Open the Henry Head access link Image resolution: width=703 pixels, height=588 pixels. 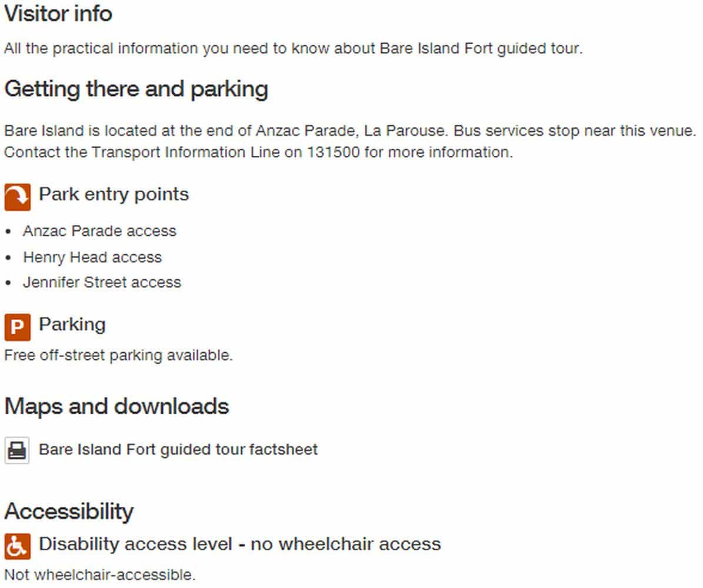point(92,258)
